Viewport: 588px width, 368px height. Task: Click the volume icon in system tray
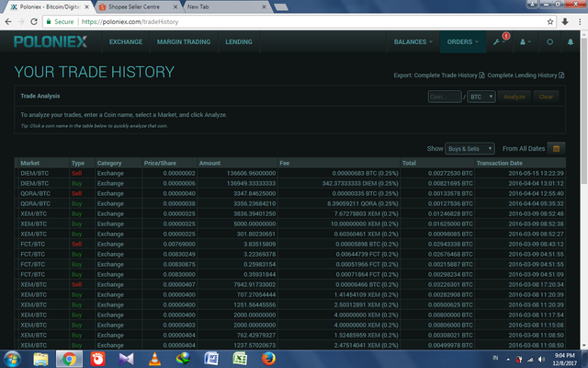[x=541, y=359]
